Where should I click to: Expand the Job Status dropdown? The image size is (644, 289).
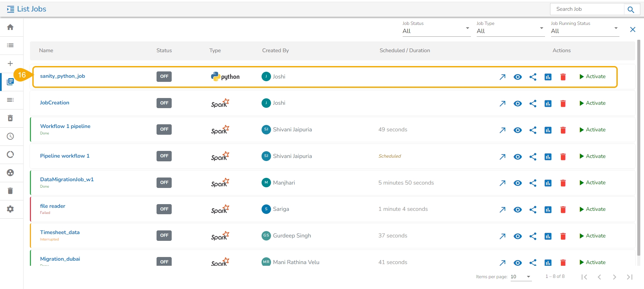pyautogui.click(x=436, y=31)
